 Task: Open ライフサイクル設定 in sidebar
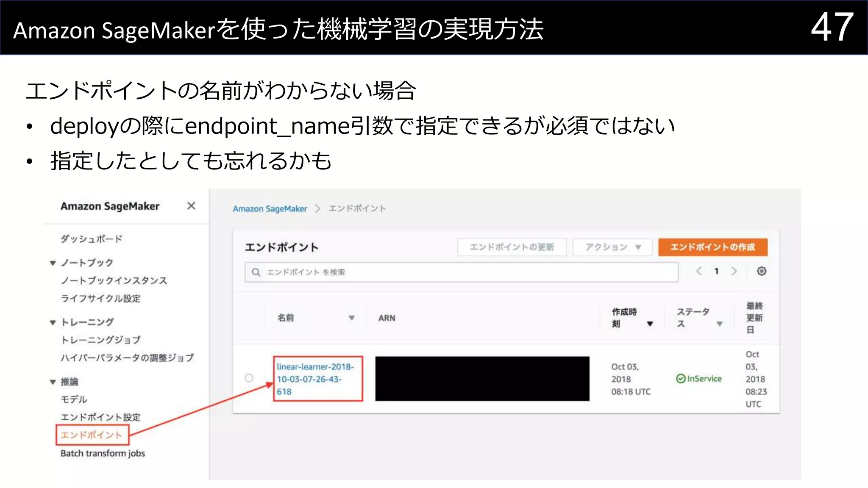tap(100, 298)
